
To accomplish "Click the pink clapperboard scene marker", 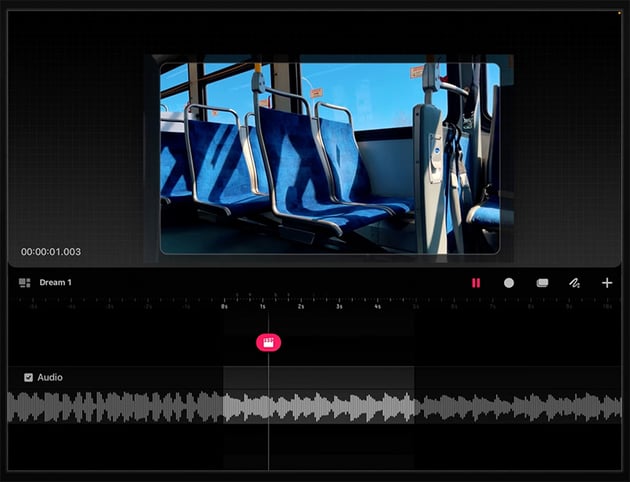I will (x=268, y=343).
